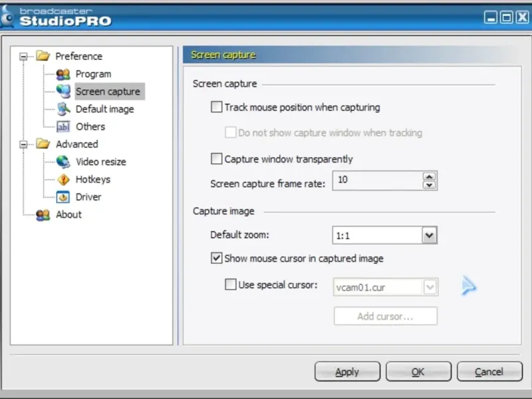Viewport: 532px width, 399px height.
Task: Click the Video resize globe icon
Action: tap(63, 162)
